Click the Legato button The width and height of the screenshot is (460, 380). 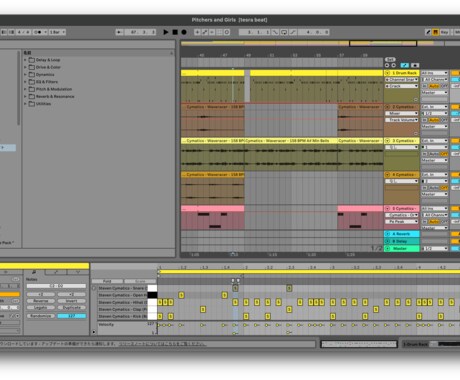41,308
